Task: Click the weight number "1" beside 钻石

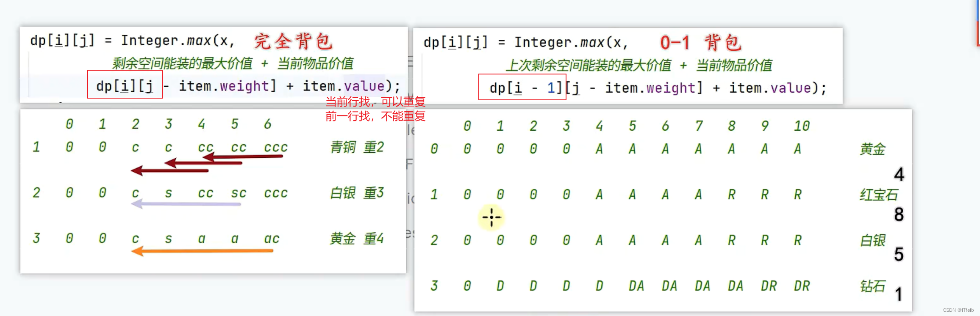Action: tap(898, 294)
